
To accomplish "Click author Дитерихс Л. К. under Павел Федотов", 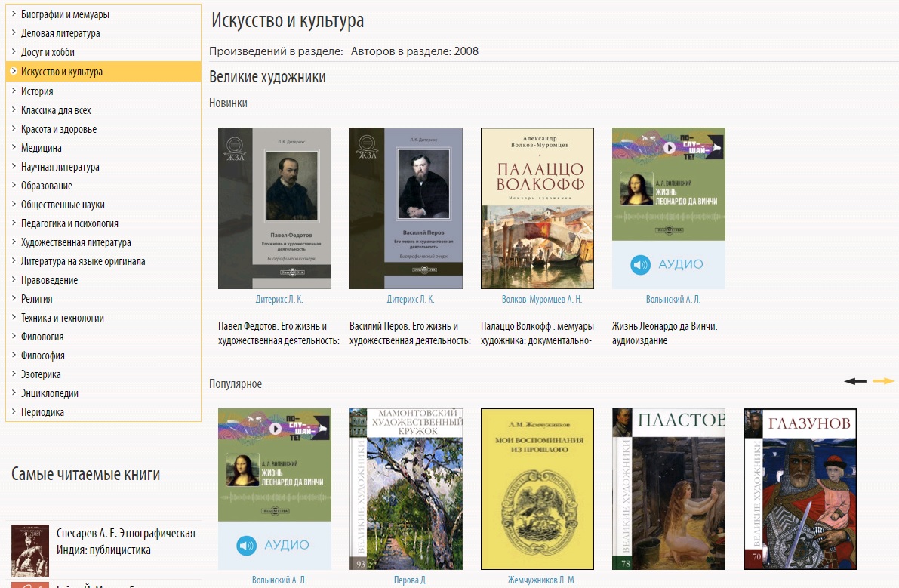I will click(x=279, y=299).
